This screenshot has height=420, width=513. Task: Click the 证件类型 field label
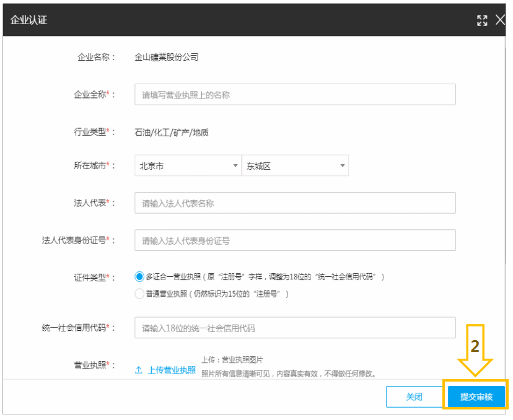[x=94, y=278]
